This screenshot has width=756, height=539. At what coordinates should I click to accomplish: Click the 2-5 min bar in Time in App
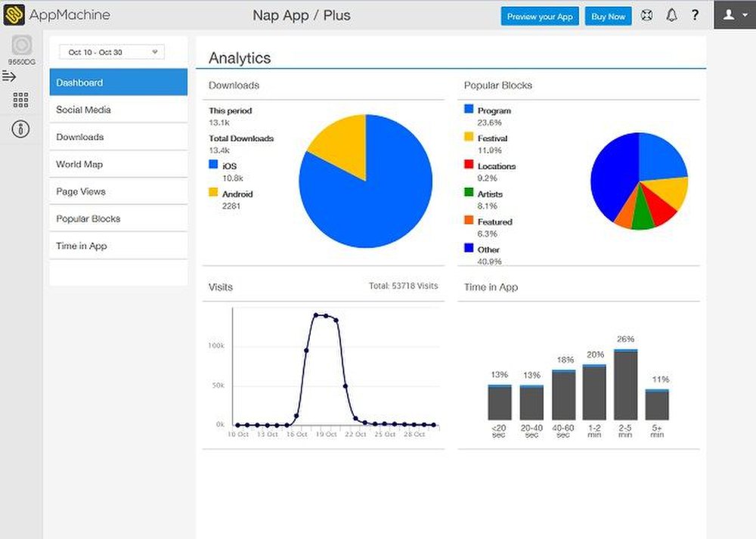625,385
